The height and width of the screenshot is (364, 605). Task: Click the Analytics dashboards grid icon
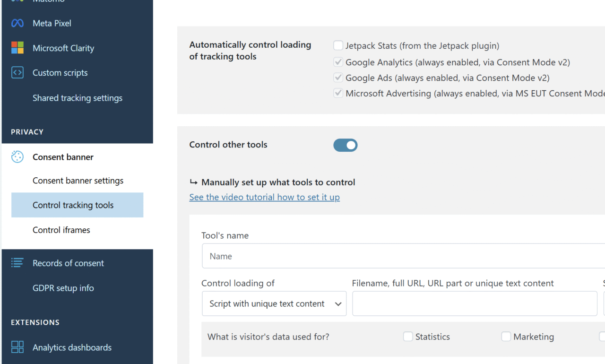pyautogui.click(x=17, y=347)
